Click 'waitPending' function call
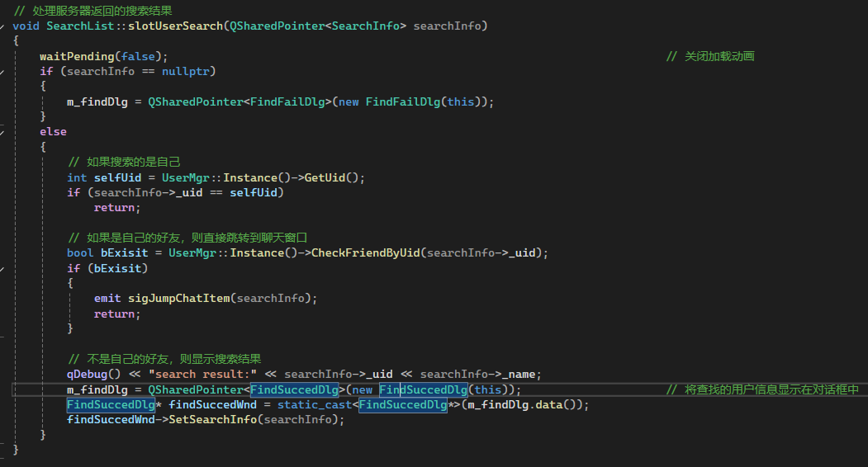 [x=77, y=56]
